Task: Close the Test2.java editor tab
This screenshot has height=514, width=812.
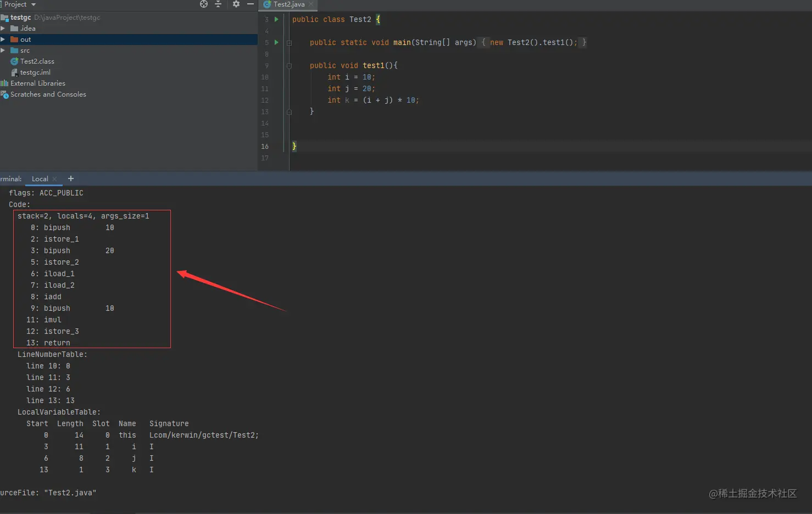Action: 311,4
